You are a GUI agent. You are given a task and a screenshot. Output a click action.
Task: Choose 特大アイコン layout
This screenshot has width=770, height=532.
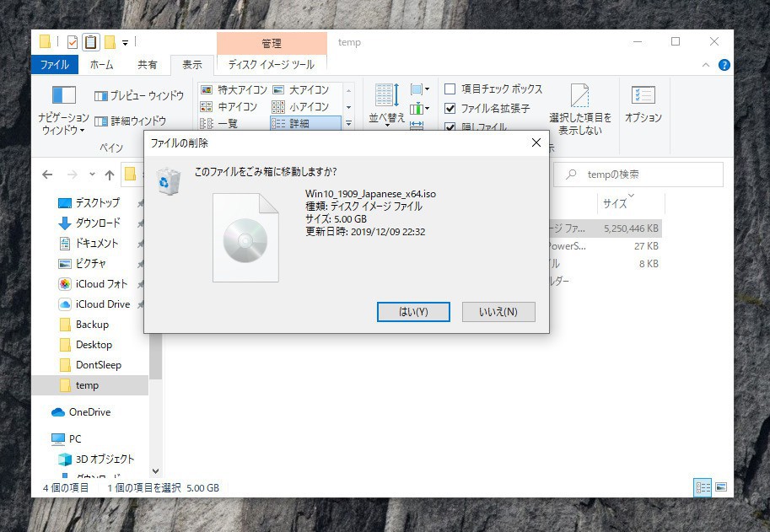pos(234,90)
